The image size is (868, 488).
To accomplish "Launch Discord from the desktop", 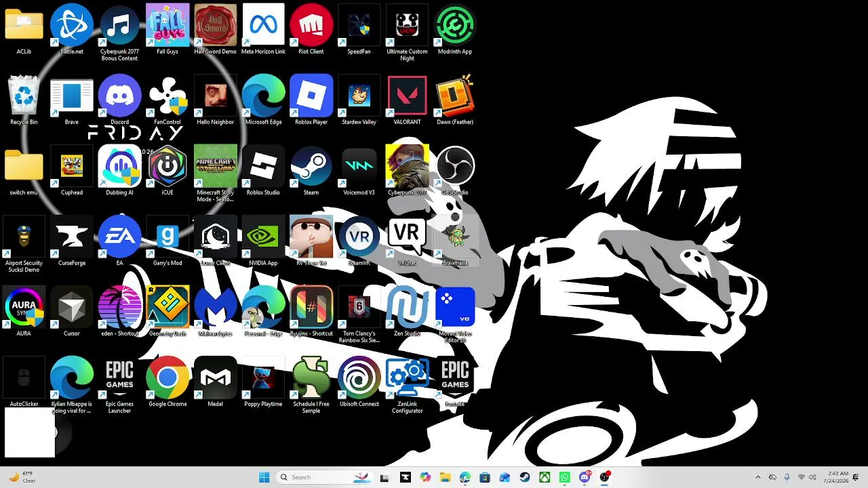I will click(x=119, y=100).
